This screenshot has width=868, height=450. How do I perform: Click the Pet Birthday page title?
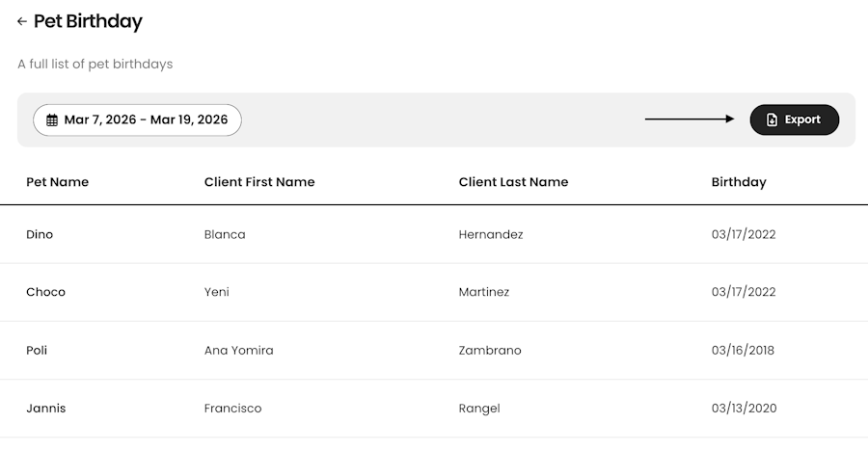[88, 21]
